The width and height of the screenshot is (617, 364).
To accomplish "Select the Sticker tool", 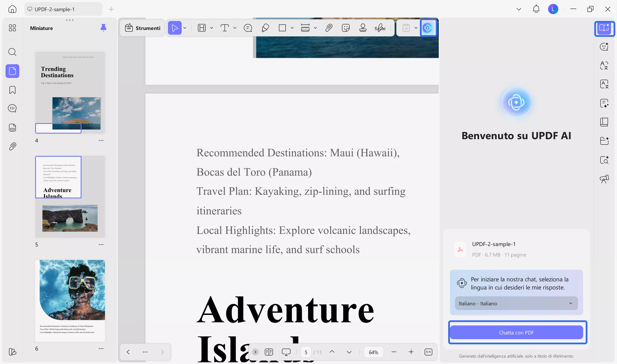I will [x=346, y=28].
